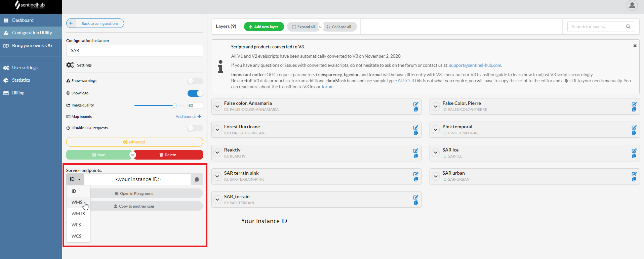Expand Forest Hurricane layer
This screenshot has width=644, height=259.
(217, 130)
